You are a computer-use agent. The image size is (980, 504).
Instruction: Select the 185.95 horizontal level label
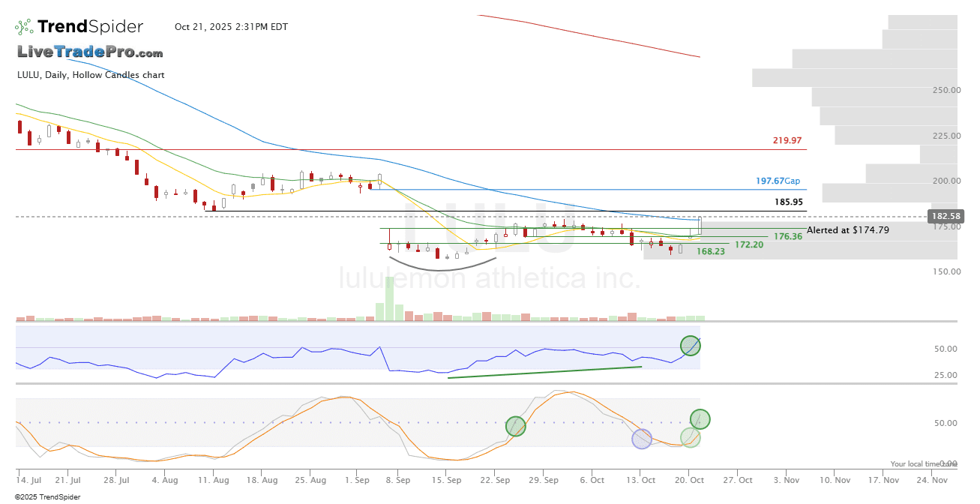[788, 202]
